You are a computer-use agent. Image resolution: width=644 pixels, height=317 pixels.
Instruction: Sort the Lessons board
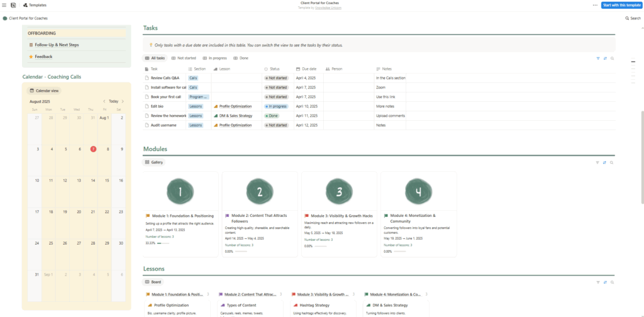pyautogui.click(x=604, y=282)
